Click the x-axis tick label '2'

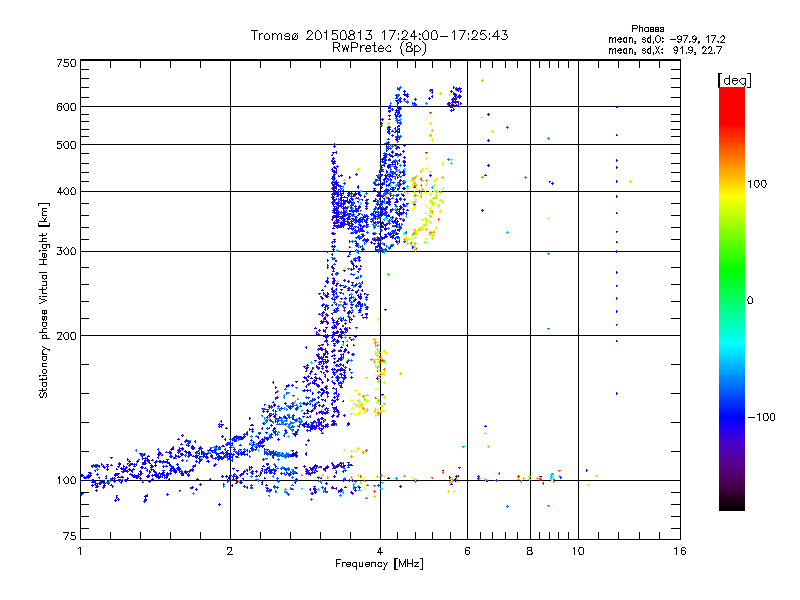coord(230,551)
